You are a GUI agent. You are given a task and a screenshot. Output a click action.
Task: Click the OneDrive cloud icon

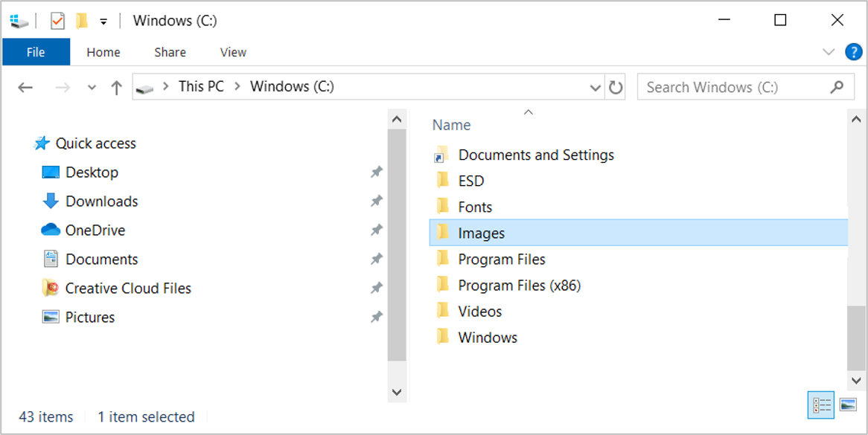51,230
